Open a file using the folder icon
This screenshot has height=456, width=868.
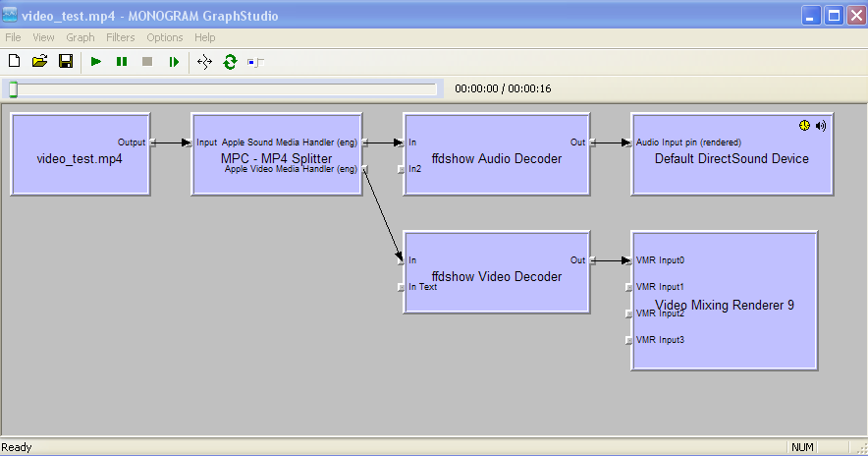[40, 62]
